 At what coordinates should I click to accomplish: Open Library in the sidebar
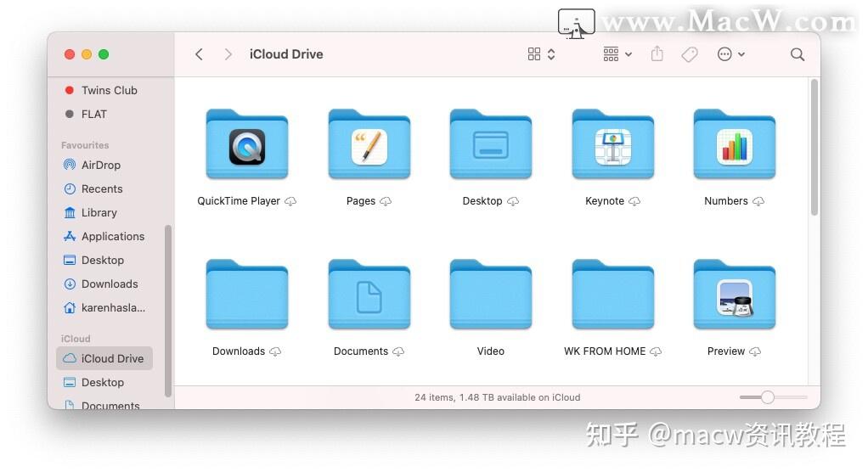[x=91, y=212]
